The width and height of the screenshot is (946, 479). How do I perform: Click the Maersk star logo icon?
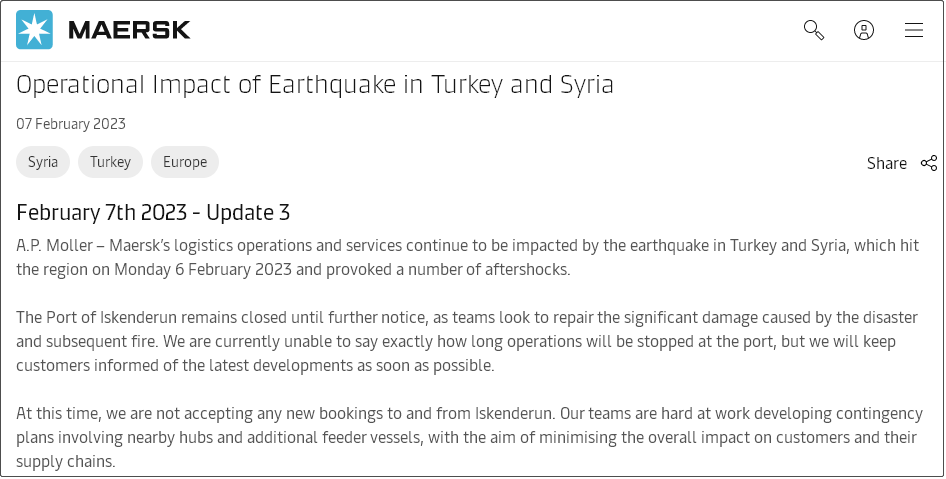coord(34,30)
